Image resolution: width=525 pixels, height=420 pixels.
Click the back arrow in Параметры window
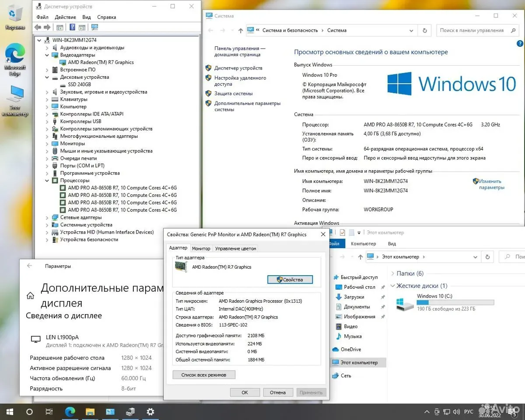(x=30, y=266)
